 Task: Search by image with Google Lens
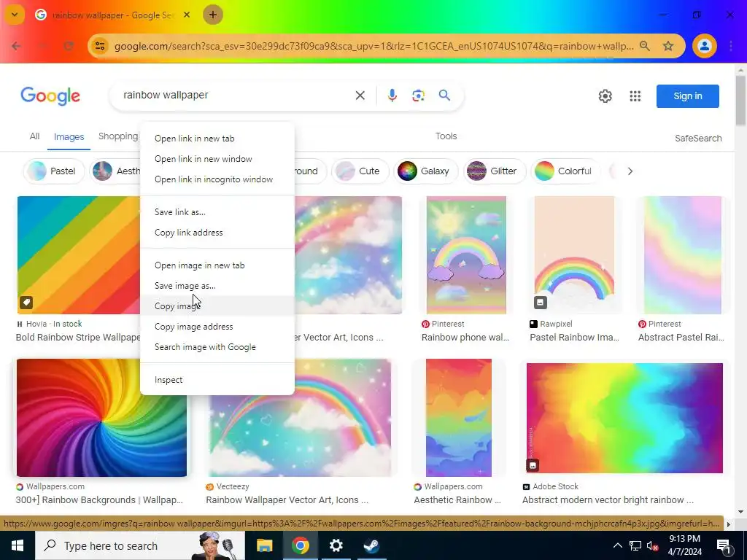point(418,96)
